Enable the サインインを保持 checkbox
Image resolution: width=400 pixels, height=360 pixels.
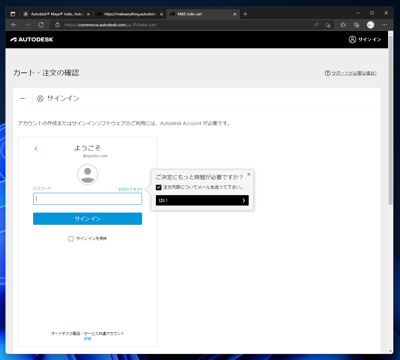point(71,239)
